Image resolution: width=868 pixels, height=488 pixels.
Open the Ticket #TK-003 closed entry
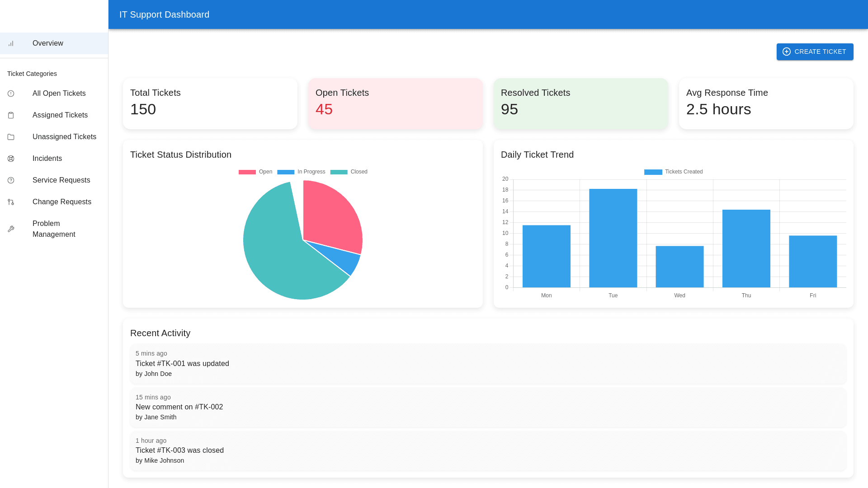click(488, 450)
